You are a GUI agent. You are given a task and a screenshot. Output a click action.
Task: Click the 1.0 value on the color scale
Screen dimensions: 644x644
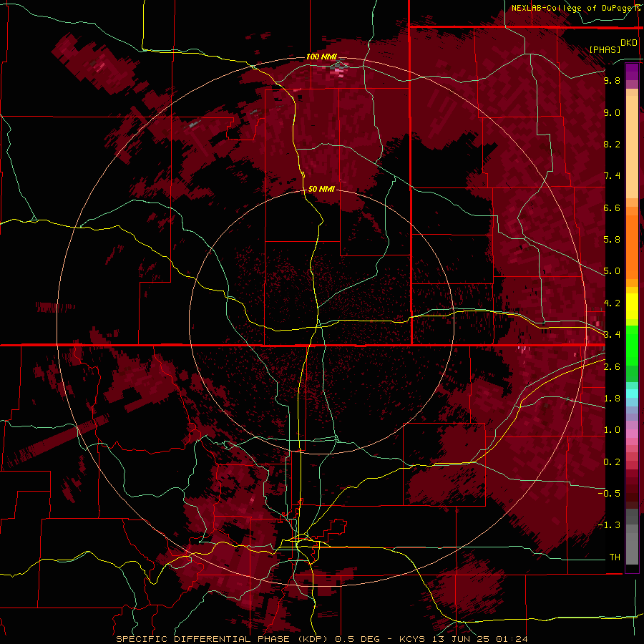tap(612, 430)
